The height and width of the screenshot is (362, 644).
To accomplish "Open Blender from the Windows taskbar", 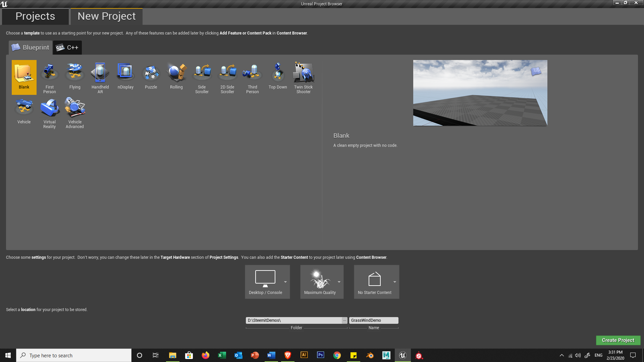I will click(x=370, y=355).
